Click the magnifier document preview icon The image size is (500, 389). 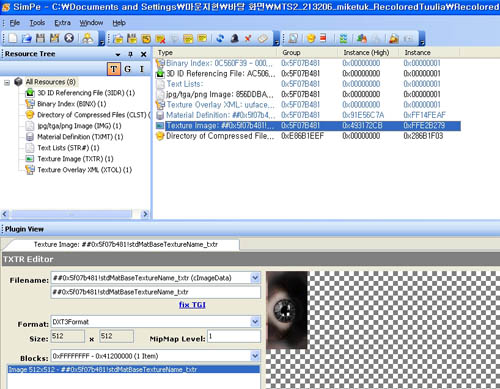293,38
